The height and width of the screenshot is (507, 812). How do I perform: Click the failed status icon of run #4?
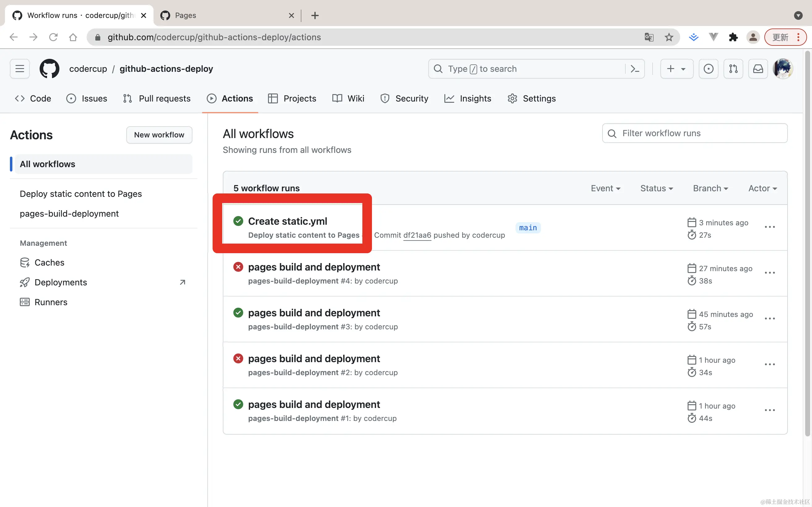(x=238, y=267)
